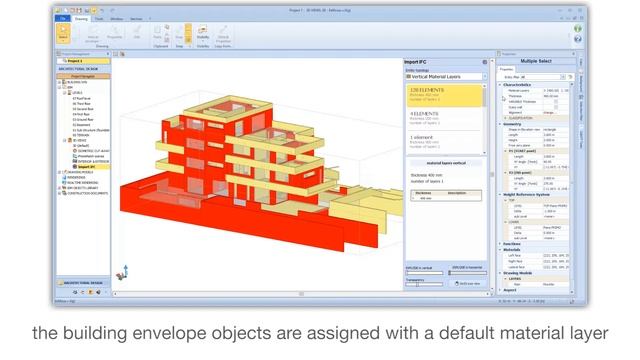Open the blue File menu tab
Image resolution: width=640 pixels, height=360 pixels.
click(62, 19)
